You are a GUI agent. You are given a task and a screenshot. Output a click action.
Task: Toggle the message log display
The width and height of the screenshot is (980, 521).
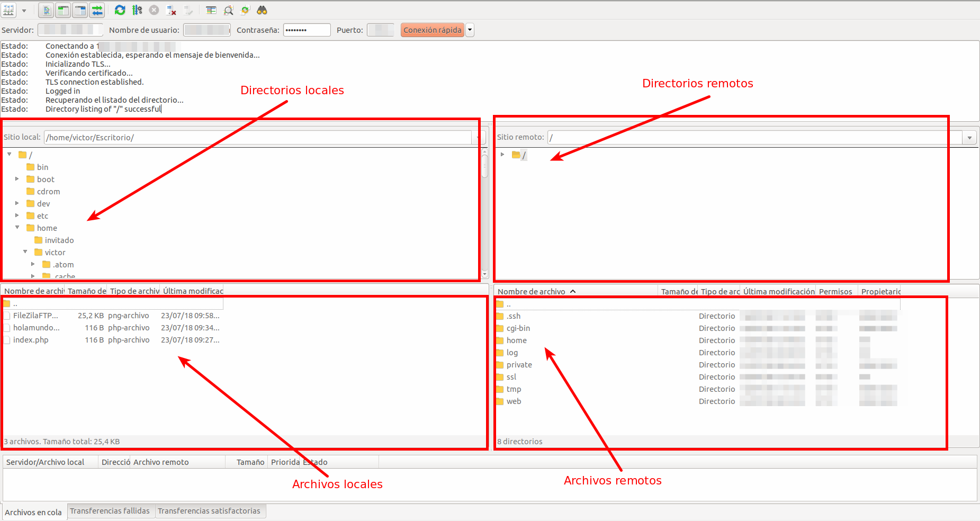point(46,10)
